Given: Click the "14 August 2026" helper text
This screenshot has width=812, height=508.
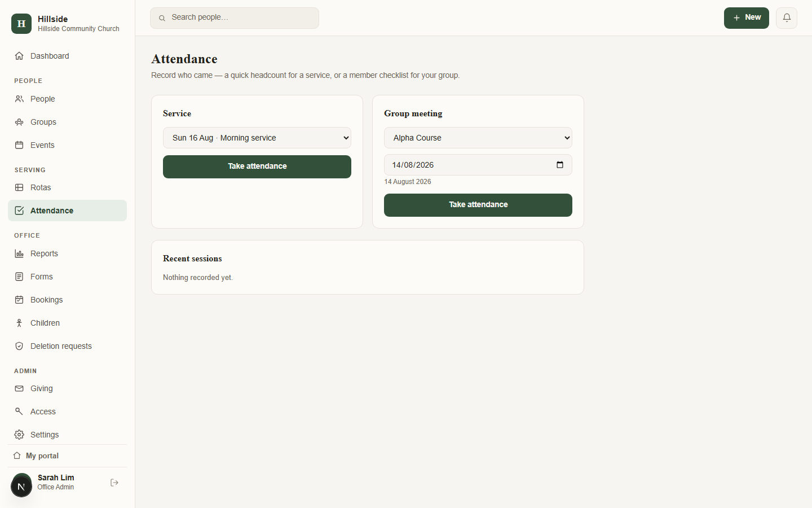Looking at the screenshot, I should (x=408, y=182).
